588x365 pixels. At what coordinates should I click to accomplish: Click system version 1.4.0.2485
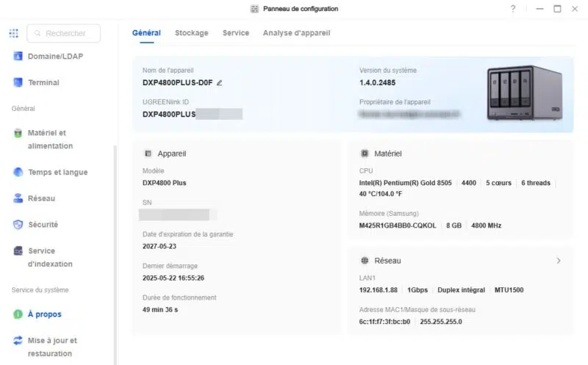(377, 83)
